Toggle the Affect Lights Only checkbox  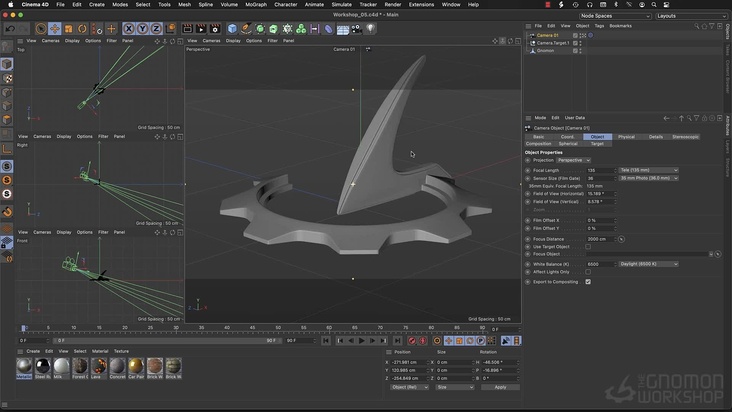588,272
